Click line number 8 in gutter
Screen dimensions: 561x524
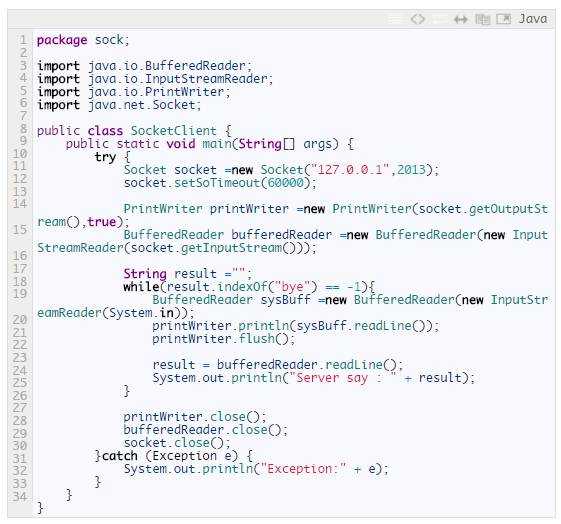pos(23,129)
